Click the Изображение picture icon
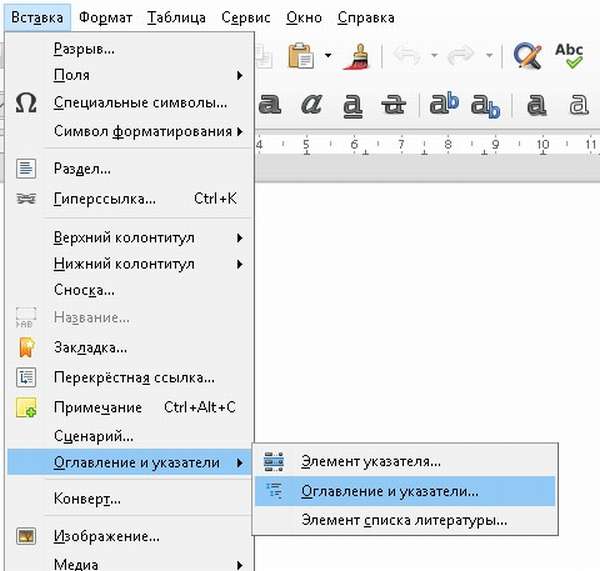 click(x=26, y=536)
